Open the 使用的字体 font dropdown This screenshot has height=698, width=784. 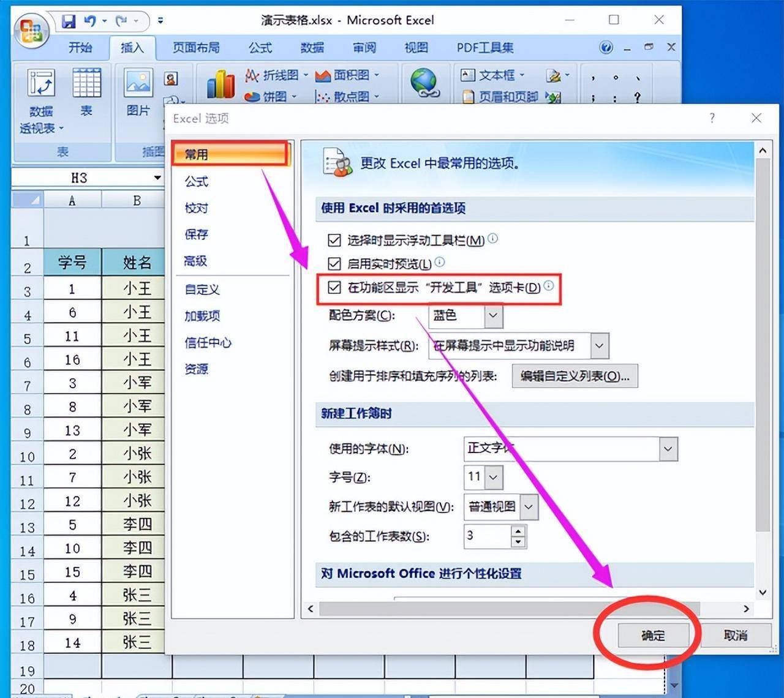(x=668, y=449)
